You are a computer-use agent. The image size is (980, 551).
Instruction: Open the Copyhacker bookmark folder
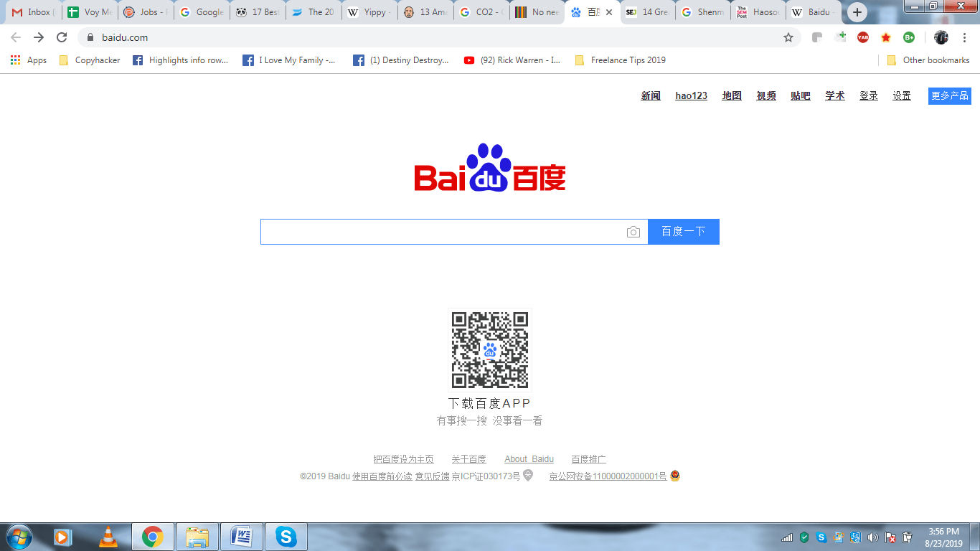pos(90,60)
